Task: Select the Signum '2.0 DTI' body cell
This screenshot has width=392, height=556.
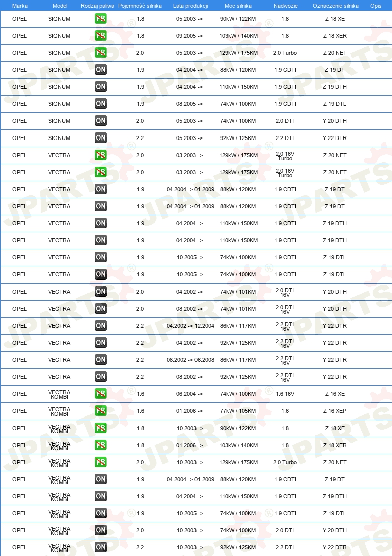Action: point(285,121)
